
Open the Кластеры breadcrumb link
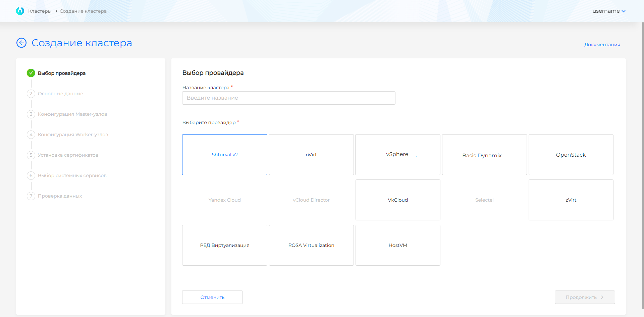(x=40, y=11)
